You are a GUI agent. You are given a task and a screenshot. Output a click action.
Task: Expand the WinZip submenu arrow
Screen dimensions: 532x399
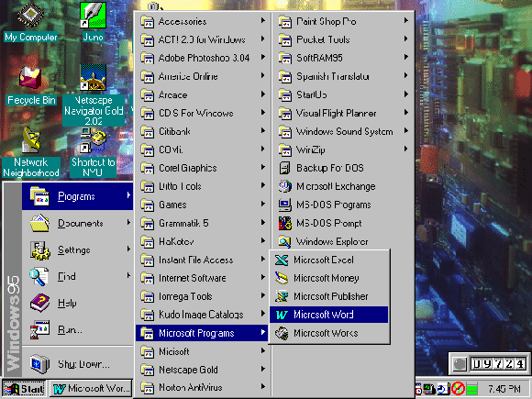click(x=405, y=150)
